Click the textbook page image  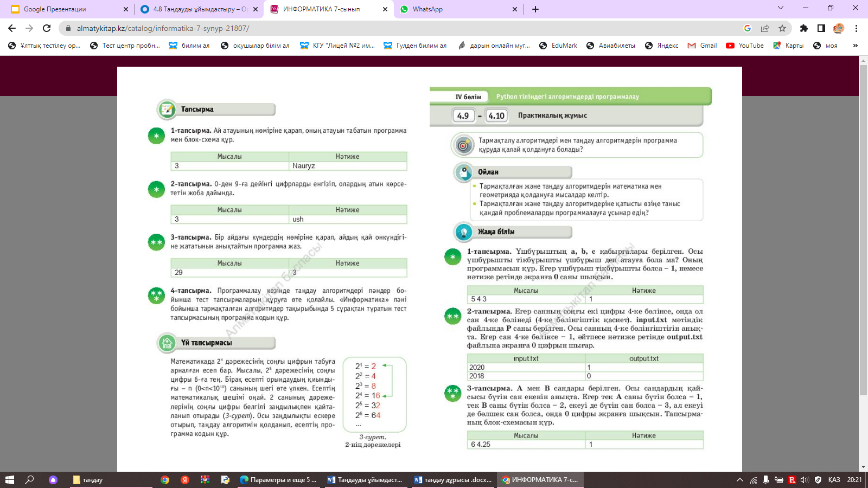pyautogui.click(x=430, y=269)
